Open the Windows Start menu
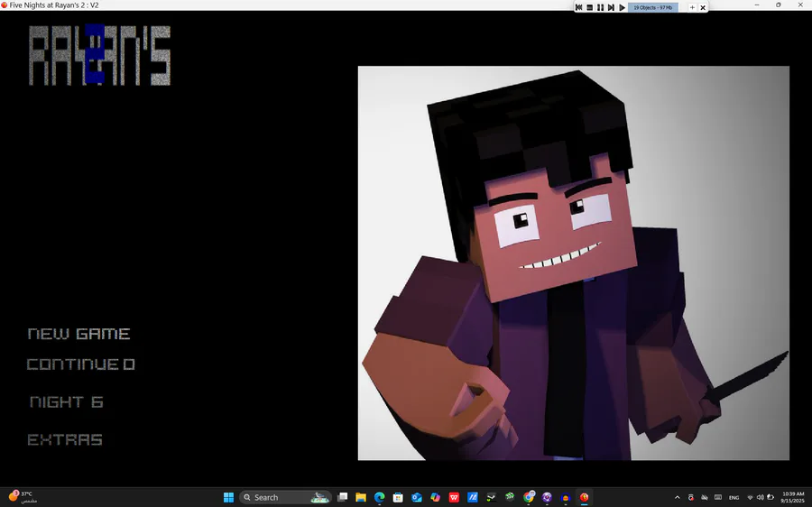Image resolution: width=812 pixels, height=507 pixels. 228,497
